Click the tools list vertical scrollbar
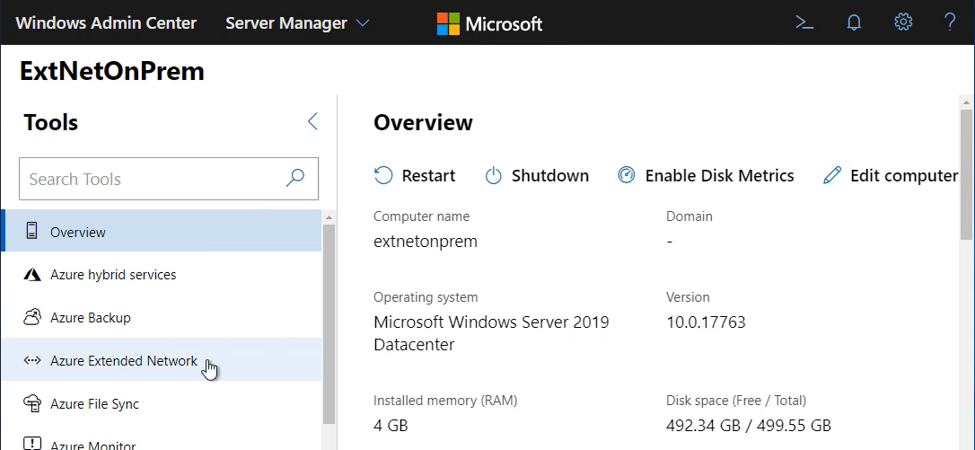 (329, 320)
